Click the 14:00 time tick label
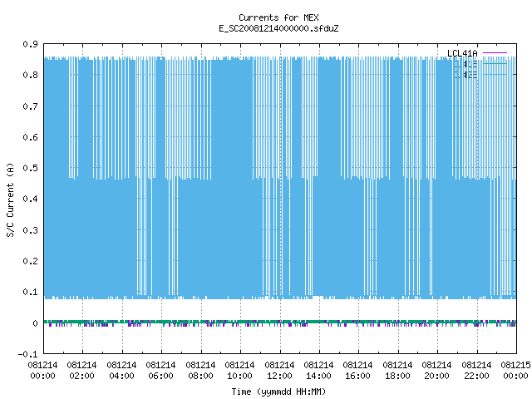The width and height of the screenshot is (532, 399). (318, 371)
